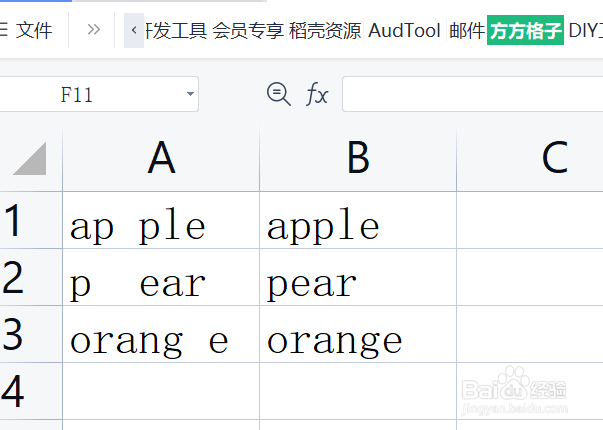Select column A header
This screenshot has height=430, width=603.
click(x=161, y=158)
